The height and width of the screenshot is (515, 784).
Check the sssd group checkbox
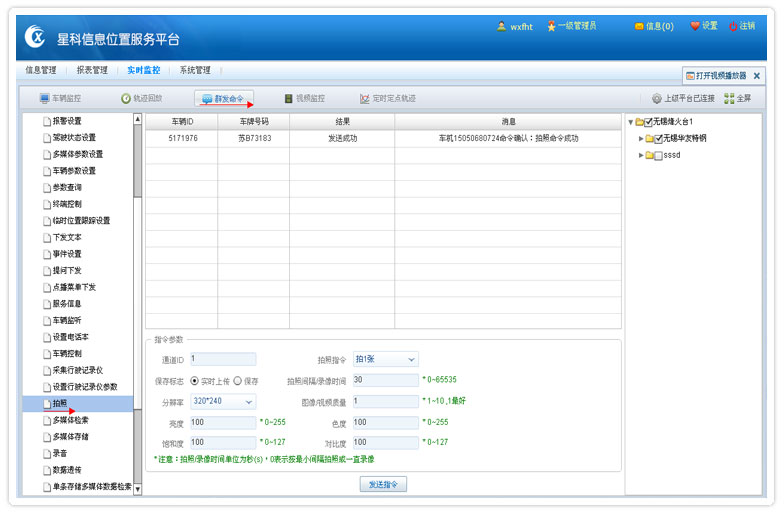click(657, 156)
